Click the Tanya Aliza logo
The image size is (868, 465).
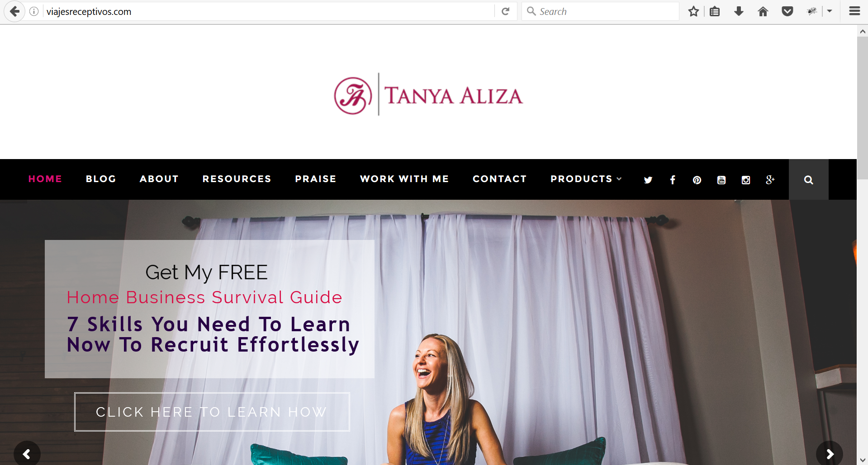[428, 95]
